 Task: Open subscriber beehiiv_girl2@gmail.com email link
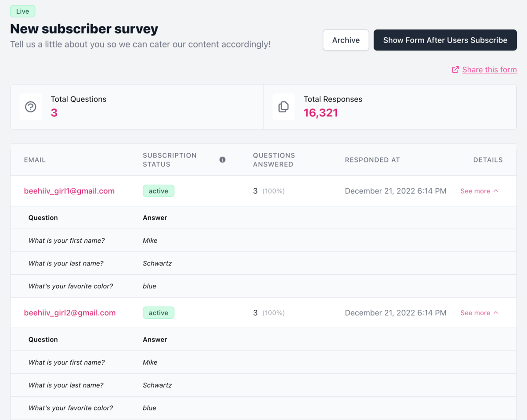point(70,313)
